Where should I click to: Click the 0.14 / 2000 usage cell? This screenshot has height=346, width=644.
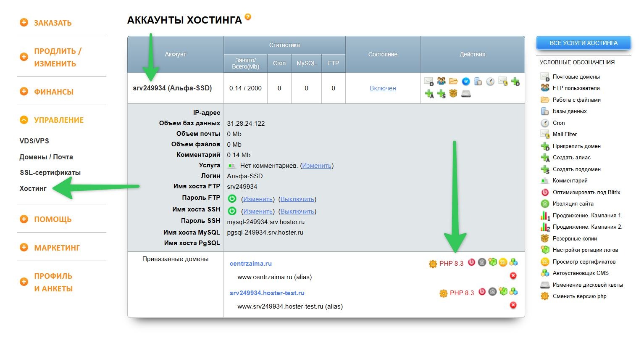[x=245, y=88]
